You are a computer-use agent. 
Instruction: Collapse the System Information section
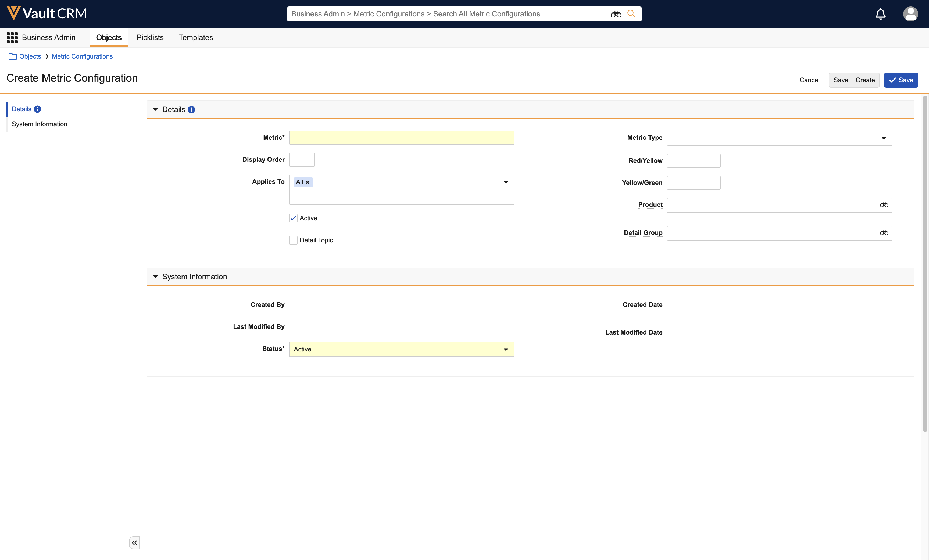tap(155, 277)
